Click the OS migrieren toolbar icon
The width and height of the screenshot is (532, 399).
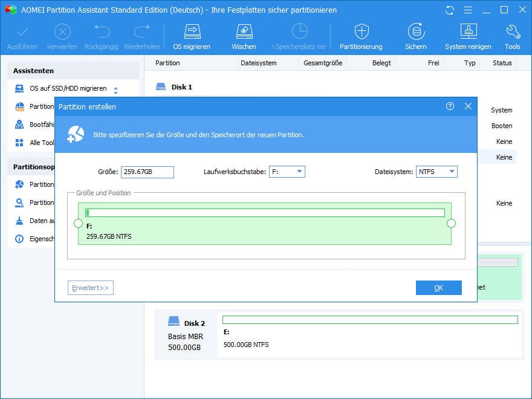pyautogui.click(x=192, y=32)
